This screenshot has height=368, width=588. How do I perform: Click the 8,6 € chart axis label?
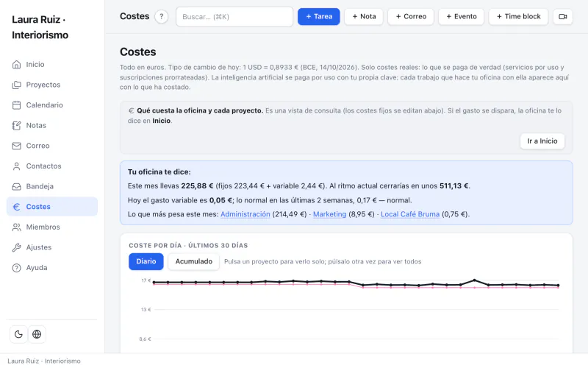pyautogui.click(x=145, y=339)
